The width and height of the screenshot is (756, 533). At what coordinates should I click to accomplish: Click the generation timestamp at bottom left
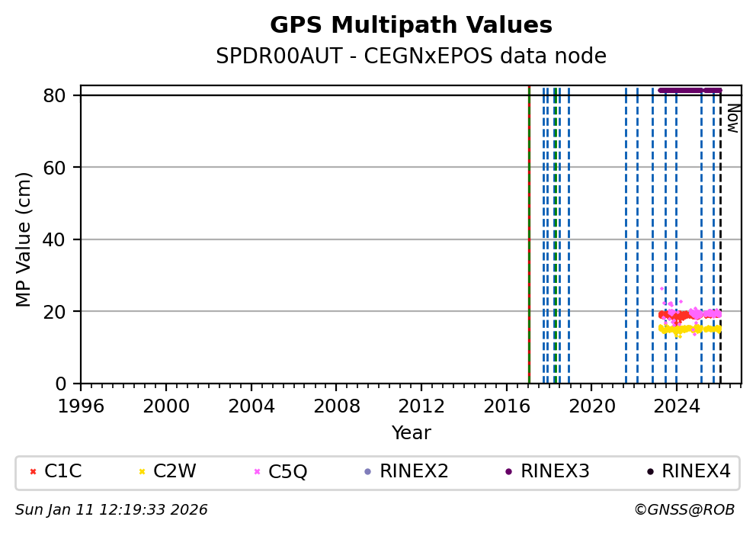(x=111, y=509)
